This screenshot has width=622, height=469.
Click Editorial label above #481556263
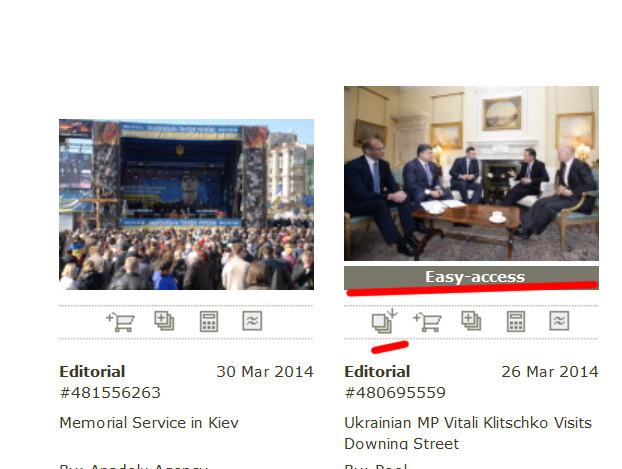tap(92, 372)
